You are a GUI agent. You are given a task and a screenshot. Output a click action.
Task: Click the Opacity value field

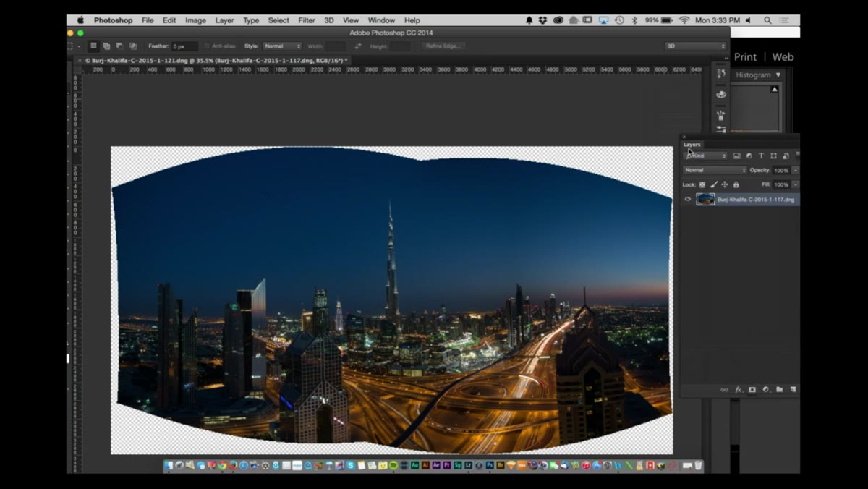(x=781, y=171)
